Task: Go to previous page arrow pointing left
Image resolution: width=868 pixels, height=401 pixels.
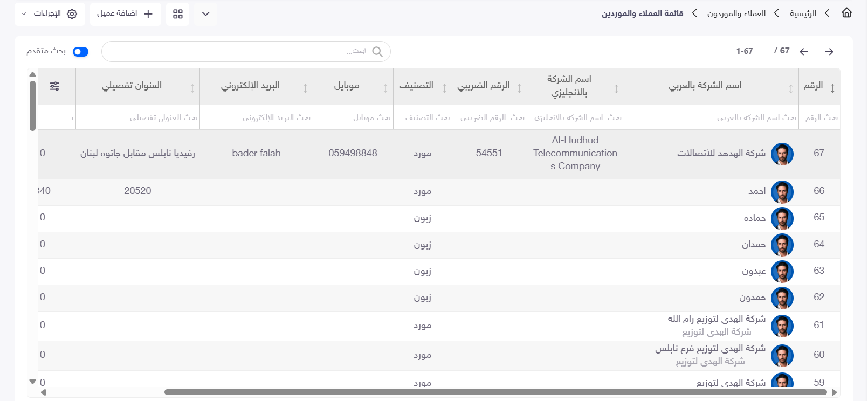Action: (804, 52)
